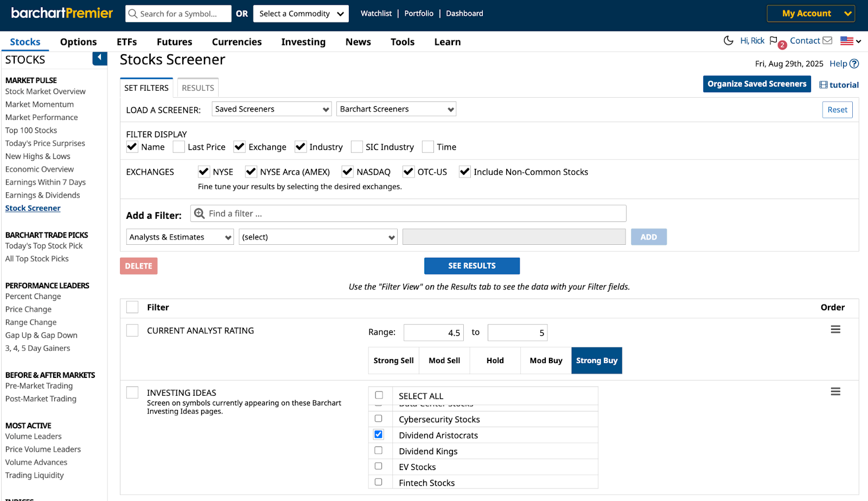Viewport: 868px width, 501px height.
Task: Toggle dark mode moon icon
Action: coord(729,41)
